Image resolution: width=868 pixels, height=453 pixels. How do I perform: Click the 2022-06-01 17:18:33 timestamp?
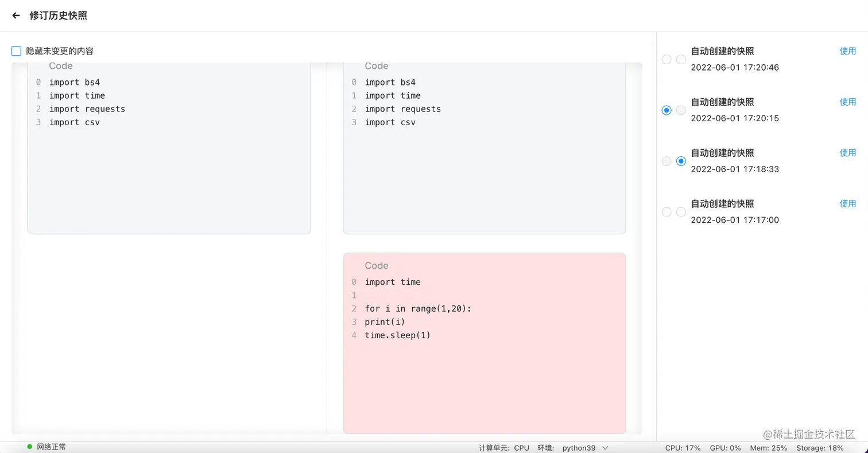click(x=735, y=169)
